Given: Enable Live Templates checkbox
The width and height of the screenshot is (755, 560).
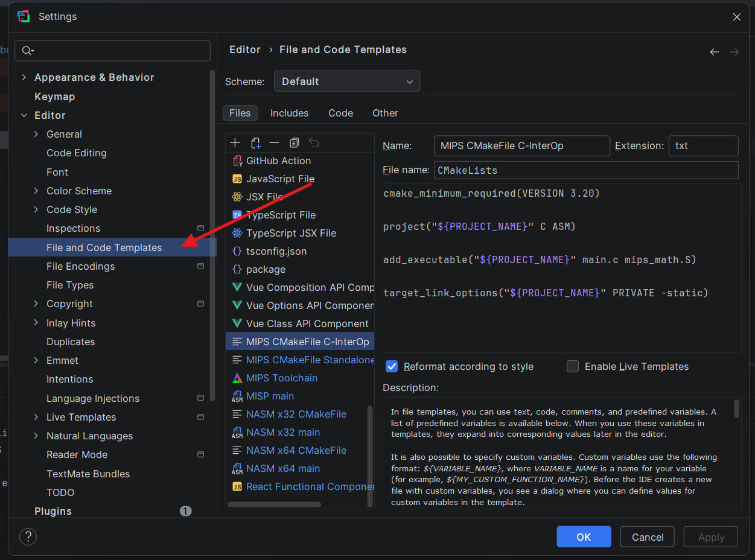Looking at the screenshot, I should (573, 366).
